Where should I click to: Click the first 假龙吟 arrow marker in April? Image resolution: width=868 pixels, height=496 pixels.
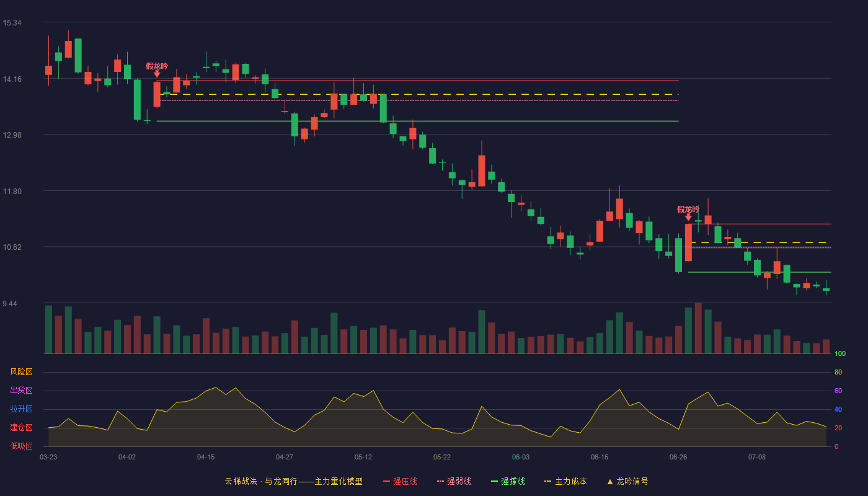[157, 73]
